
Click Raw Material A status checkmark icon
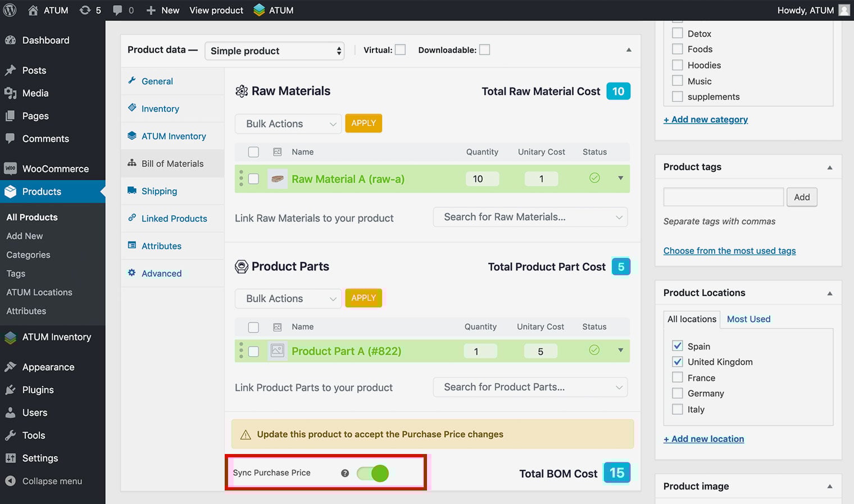coord(594,178)
